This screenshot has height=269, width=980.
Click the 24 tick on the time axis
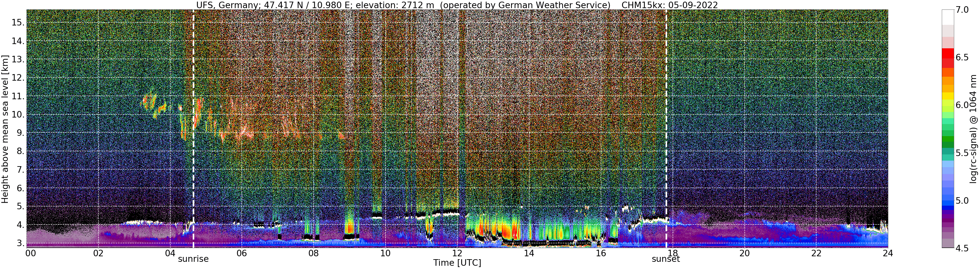point(888,253)
